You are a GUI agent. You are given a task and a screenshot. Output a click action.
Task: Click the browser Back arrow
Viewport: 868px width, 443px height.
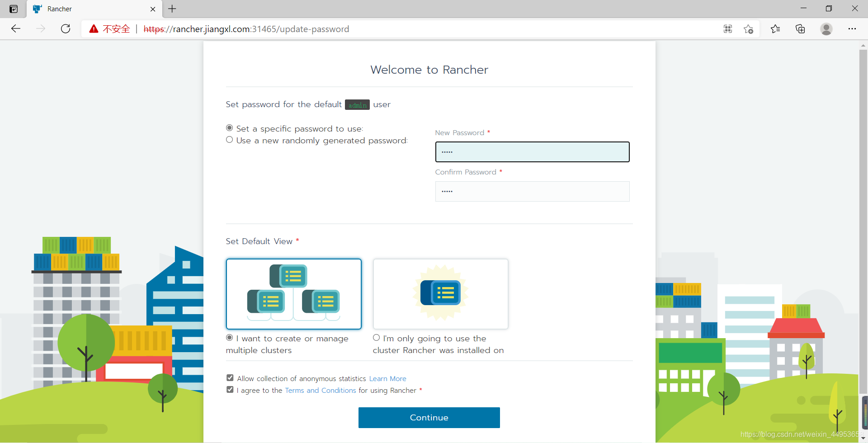(x=16, y=29)
